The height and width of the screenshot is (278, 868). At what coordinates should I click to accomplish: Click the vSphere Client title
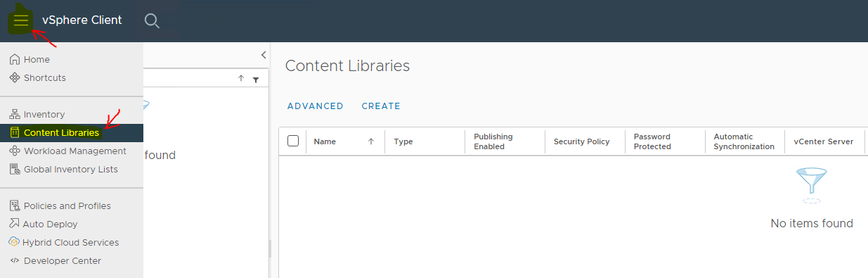coord(82,20)
